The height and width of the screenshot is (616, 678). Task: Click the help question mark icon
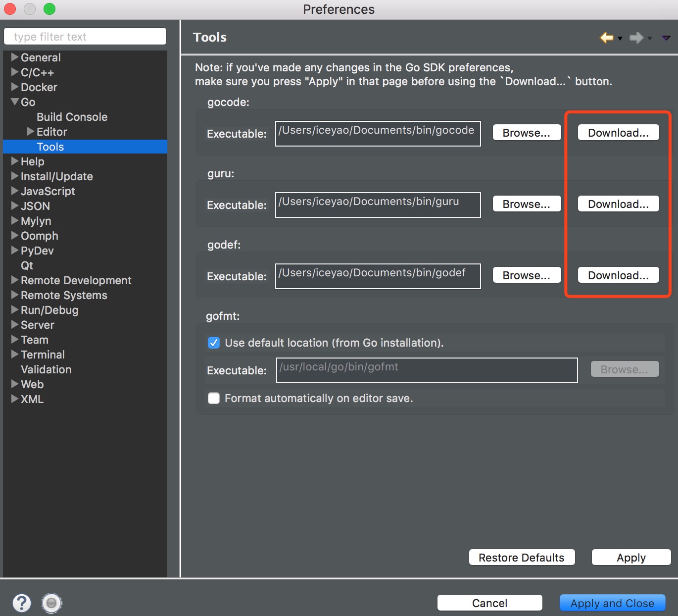tap(22, 603)
